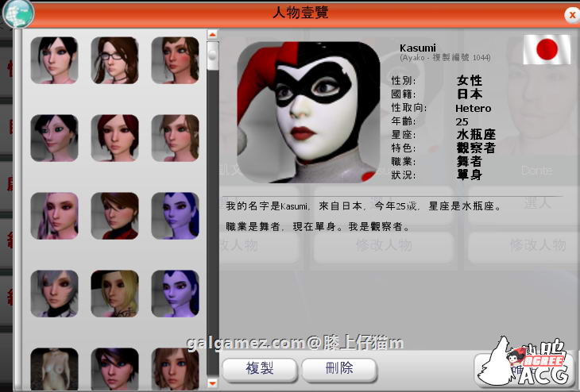Click the scroll up arrow of character list

click(212, 35)
